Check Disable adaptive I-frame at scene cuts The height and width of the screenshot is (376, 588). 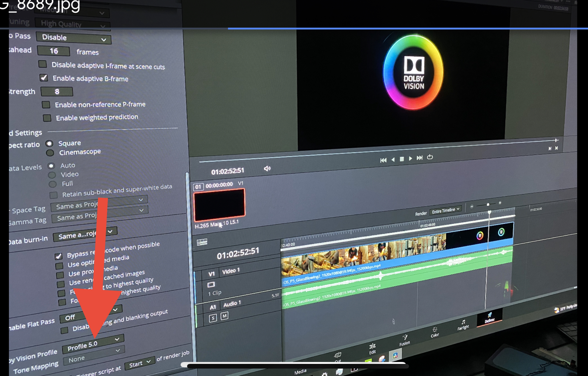click(43, 64)
